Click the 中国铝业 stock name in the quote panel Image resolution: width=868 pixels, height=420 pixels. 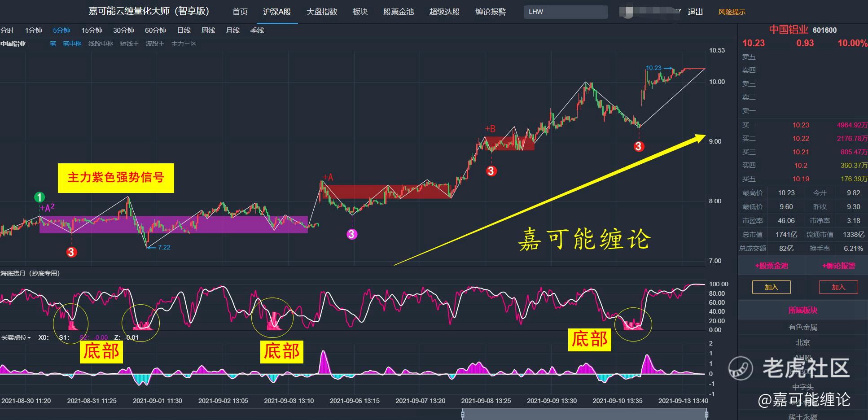click(789, 30)
